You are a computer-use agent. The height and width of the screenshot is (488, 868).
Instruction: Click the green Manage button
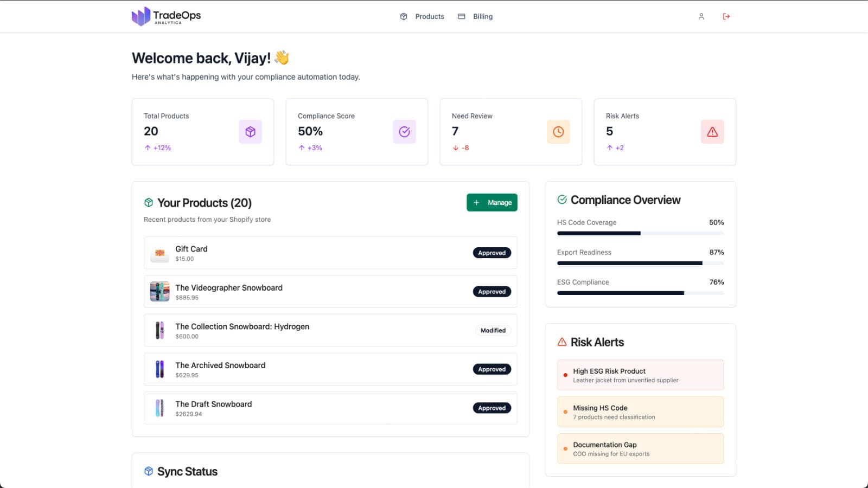(492, 202)
